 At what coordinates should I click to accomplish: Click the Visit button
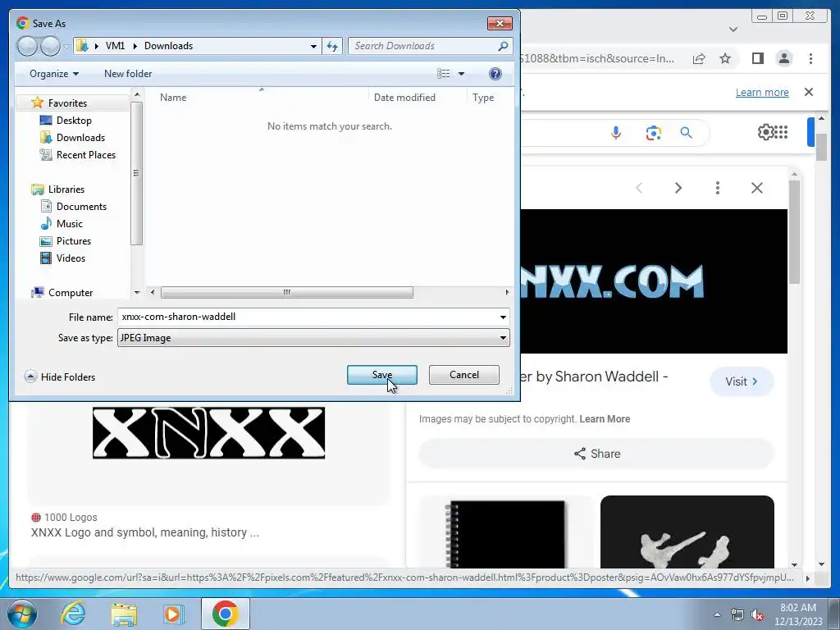coord(742,381)
